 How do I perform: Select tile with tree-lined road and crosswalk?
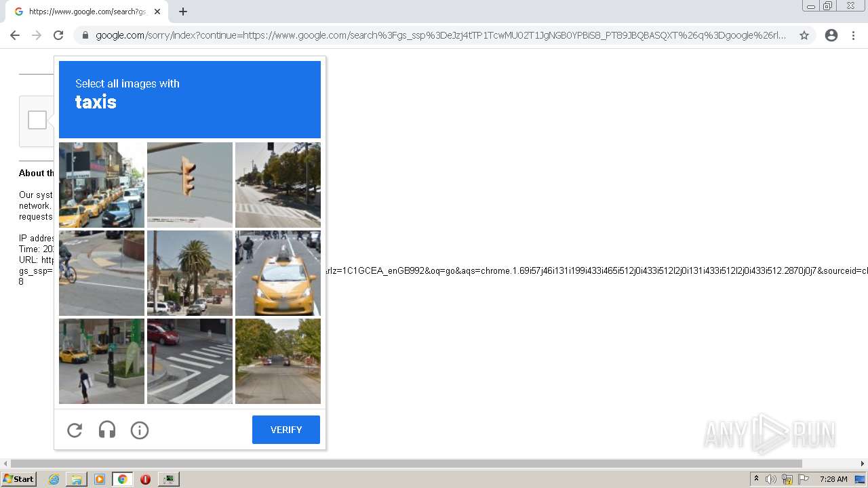pyautogui.click(x=278, y=185)
